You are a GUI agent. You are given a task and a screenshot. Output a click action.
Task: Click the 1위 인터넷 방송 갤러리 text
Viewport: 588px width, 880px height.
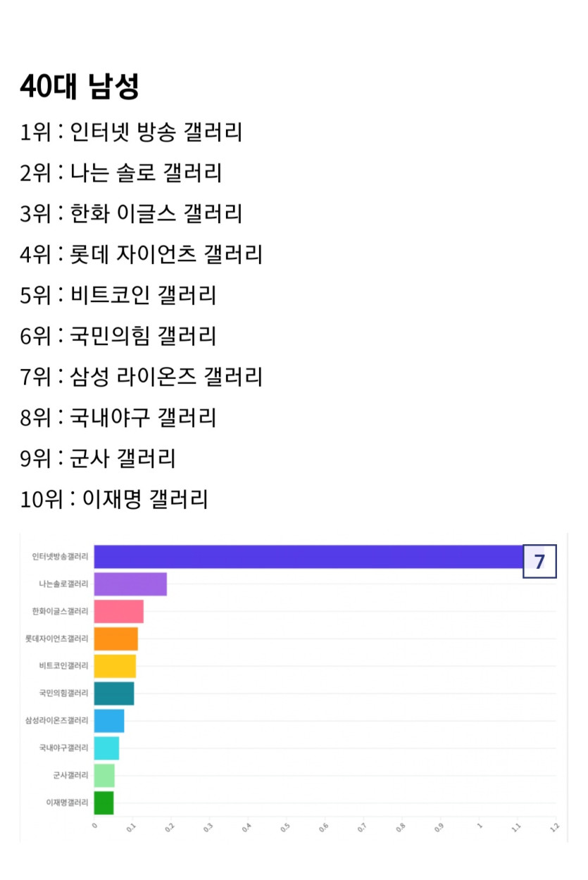(131, 132)
